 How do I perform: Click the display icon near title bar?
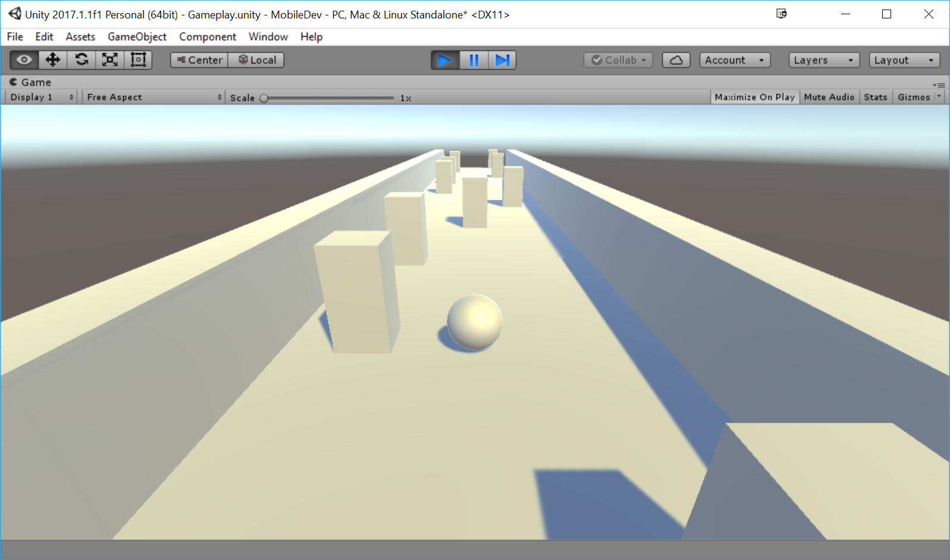coord(782,14)
